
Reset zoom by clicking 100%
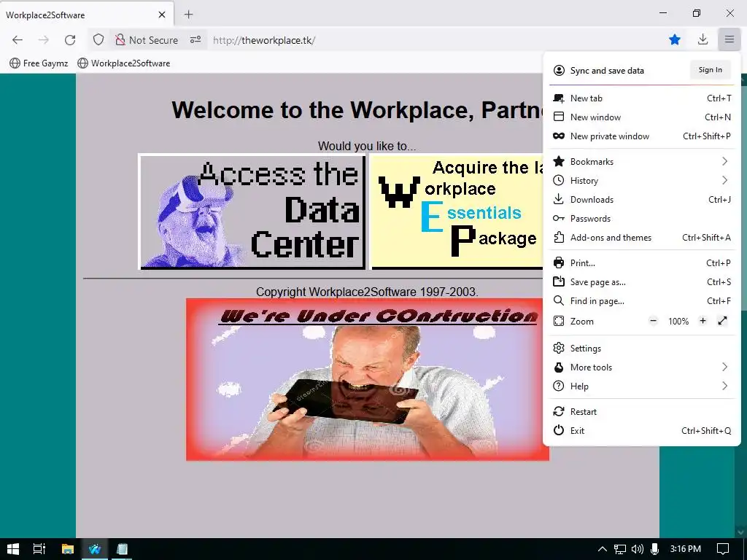tap(678, 322)
